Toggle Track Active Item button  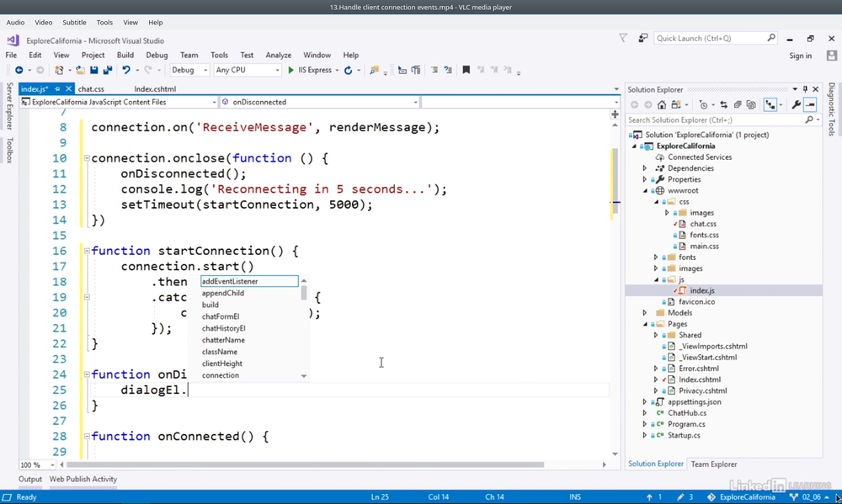pyautogui.click(x=770, y=105)
